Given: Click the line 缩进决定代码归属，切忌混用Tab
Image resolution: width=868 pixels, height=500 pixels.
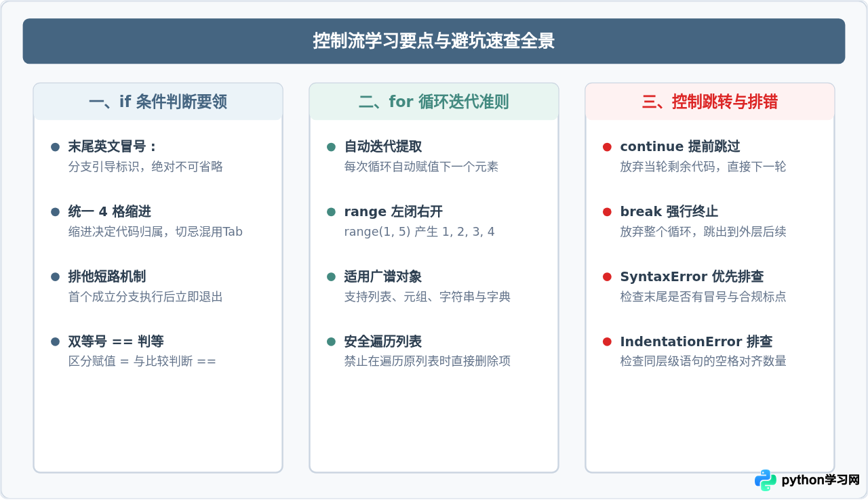Looking at the screenshot, I should pyautogui.click(x=155, y=231).
